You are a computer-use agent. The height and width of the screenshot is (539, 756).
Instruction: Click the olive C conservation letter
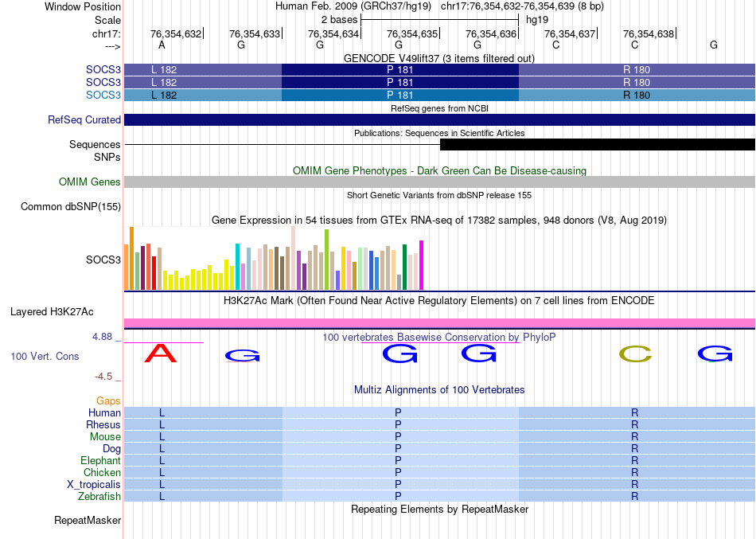(x=636, y=354)
